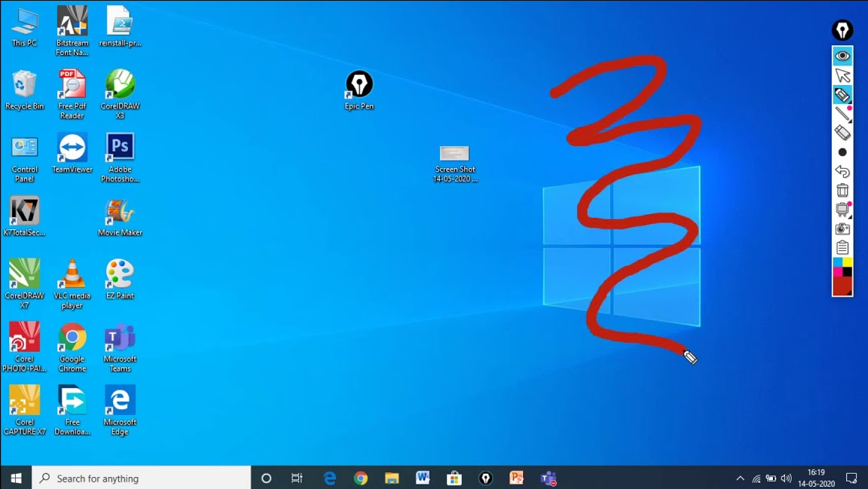The height and width of the screenshot is (489, 868).
Task: Open File Explorer from the taskbar
Action: click(x=392, y=478)
